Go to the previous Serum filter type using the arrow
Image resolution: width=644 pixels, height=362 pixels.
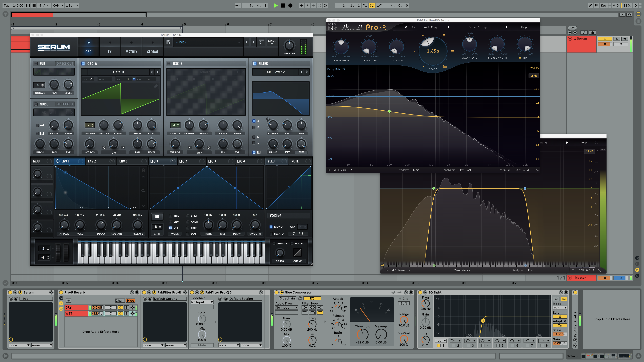301,72
